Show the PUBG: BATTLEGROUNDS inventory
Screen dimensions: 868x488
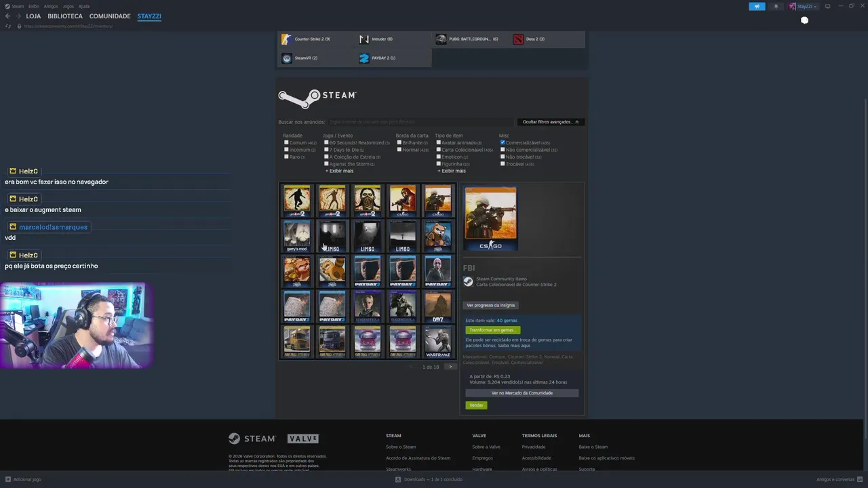471,39
